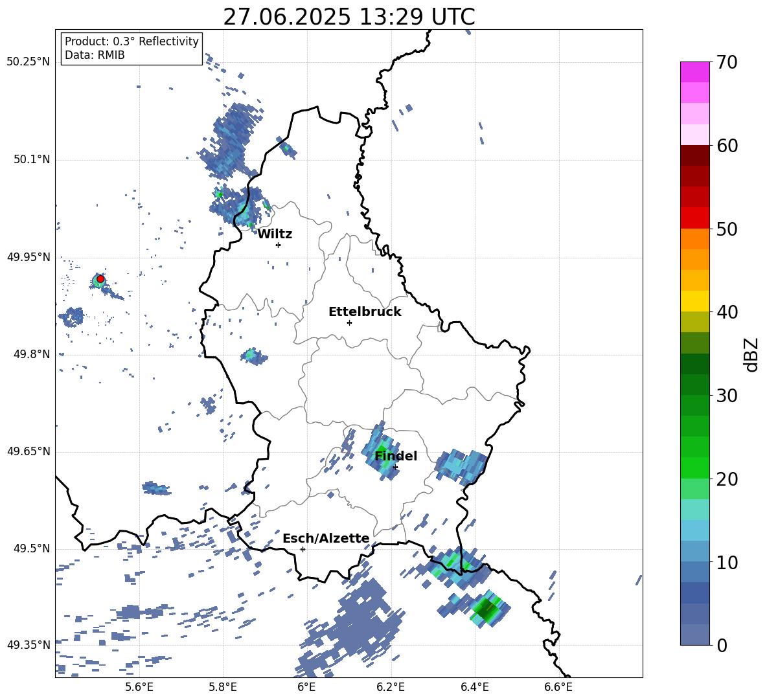Click the 49.8°N latitude label
Screen dimensions: 767x700
(x=31, y=354)
